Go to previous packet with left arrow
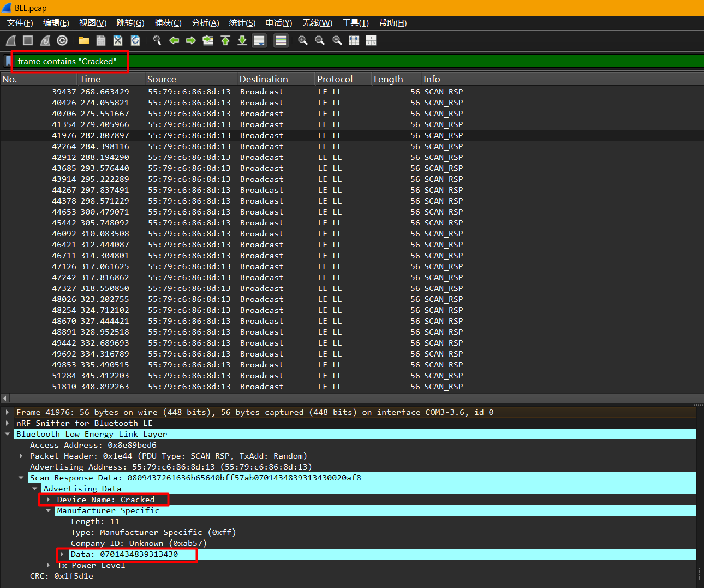This screenshot has height=588, width=704. (174, 40)
